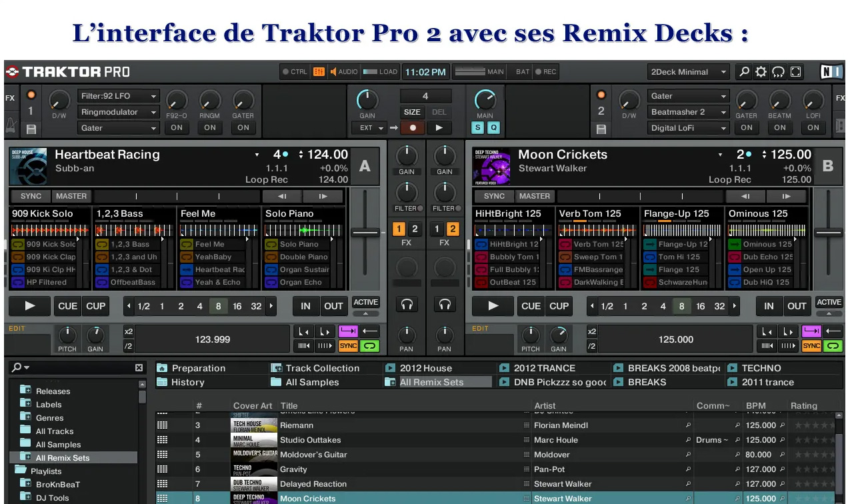Open the search magnifier icon in header
This screenshot has height=504, width=850.
coord(744,72)
